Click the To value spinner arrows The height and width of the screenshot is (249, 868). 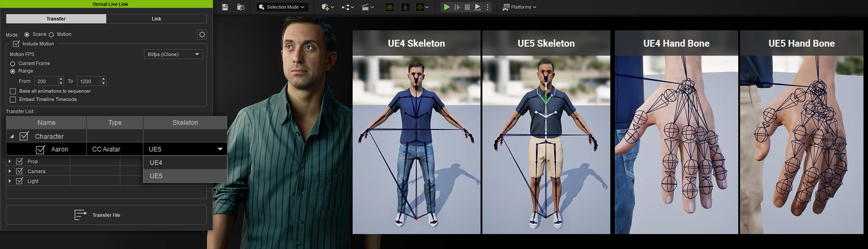click(104, 81)
